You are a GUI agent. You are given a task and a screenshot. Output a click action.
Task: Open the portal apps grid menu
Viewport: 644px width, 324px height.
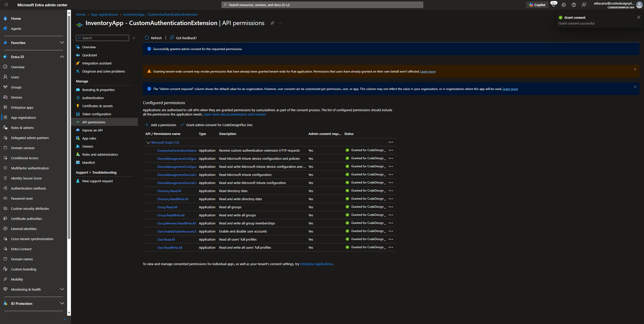pyautogui.click(x=6, y=5)
